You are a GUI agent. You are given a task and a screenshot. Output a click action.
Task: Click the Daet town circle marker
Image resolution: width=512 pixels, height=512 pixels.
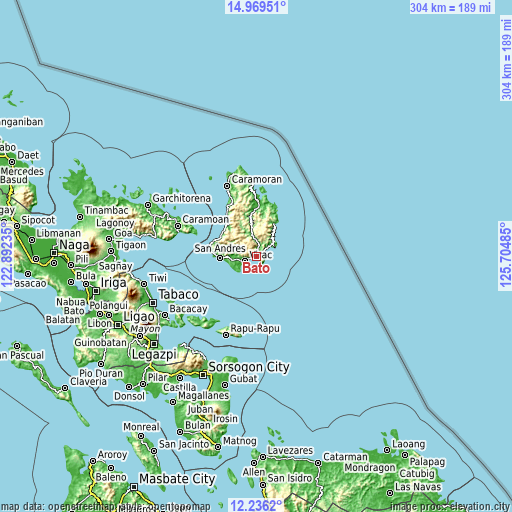click(12, 162)
